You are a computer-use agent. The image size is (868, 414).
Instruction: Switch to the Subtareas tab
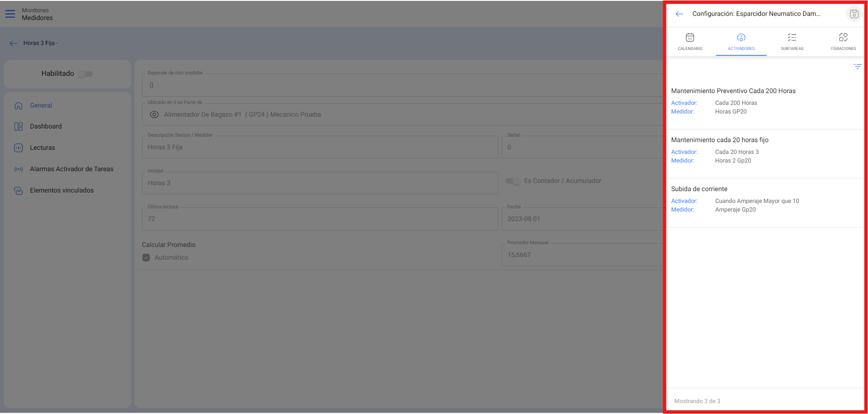click(x=792, y=41)
